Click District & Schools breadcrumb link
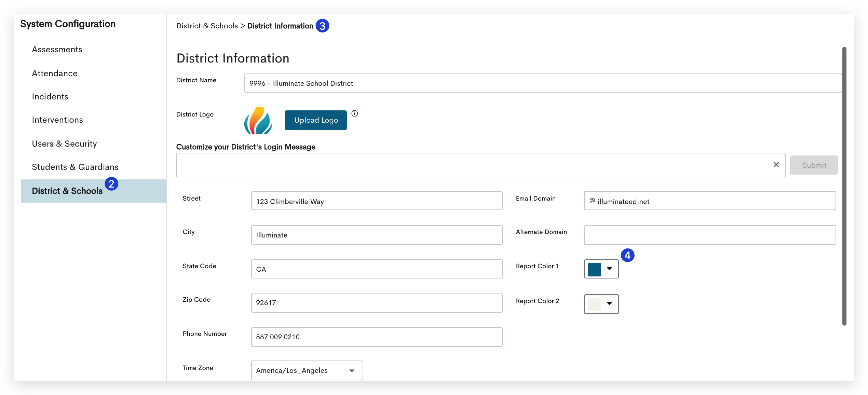Image resolution: width=868 pixels, height=395 pixels. pyautogui.click(x=207, y=26)
